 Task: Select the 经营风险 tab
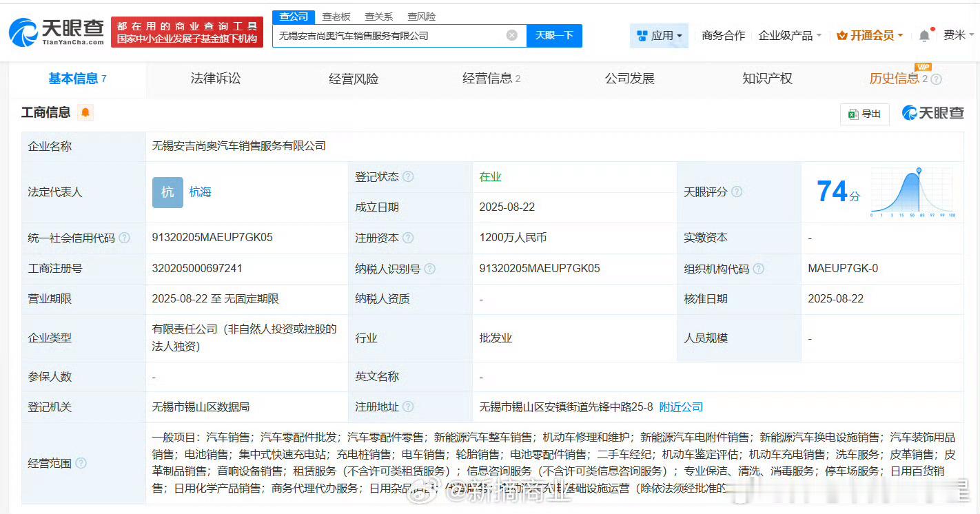pyautogui.click(x=354, y=79)
